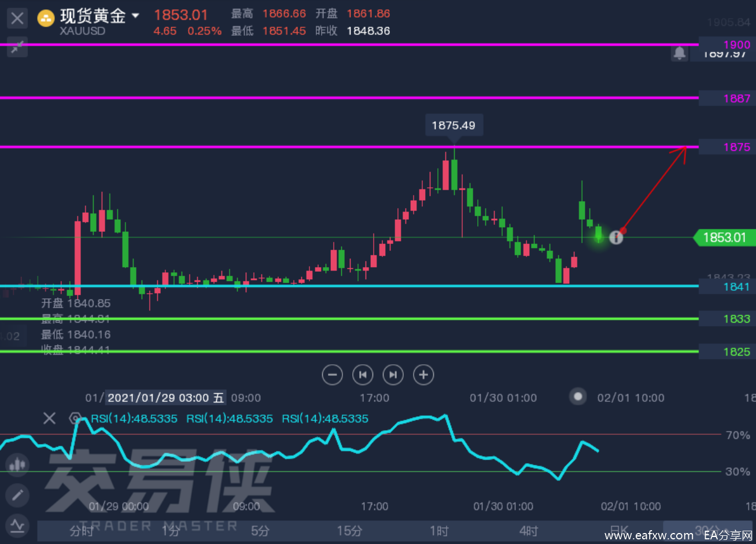Click the current price tag 1853.01
The width and height of the screenshot is (756, 544).
pyautogui.click(x=724, y=237)
